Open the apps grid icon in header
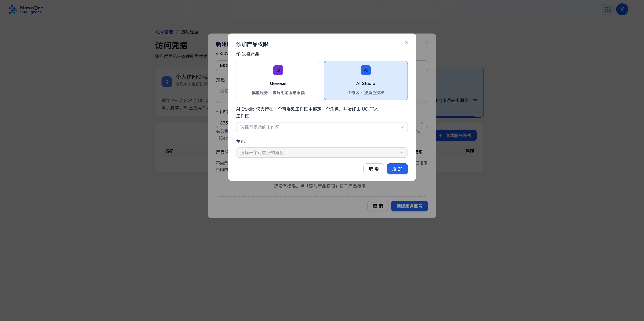 point(607,10)
